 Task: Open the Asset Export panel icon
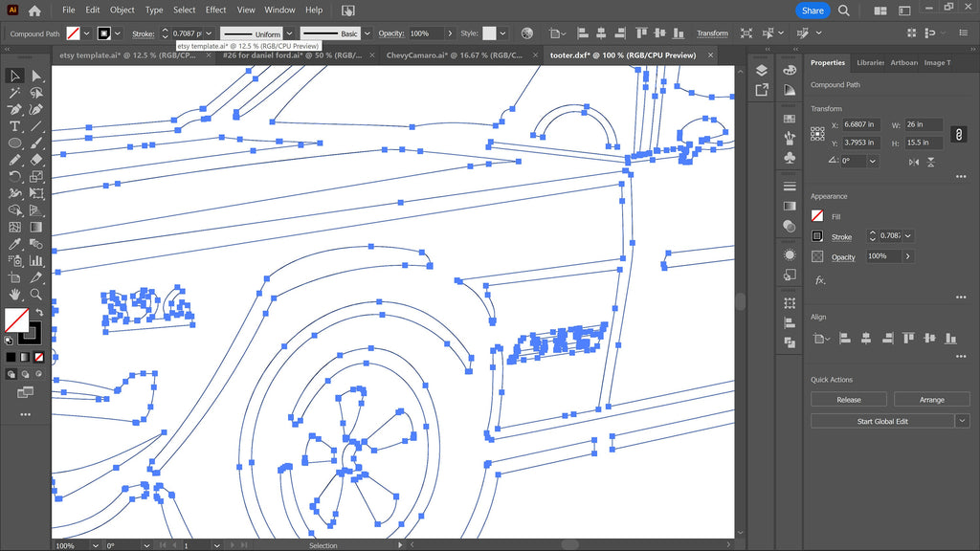[x=761, y=90]
